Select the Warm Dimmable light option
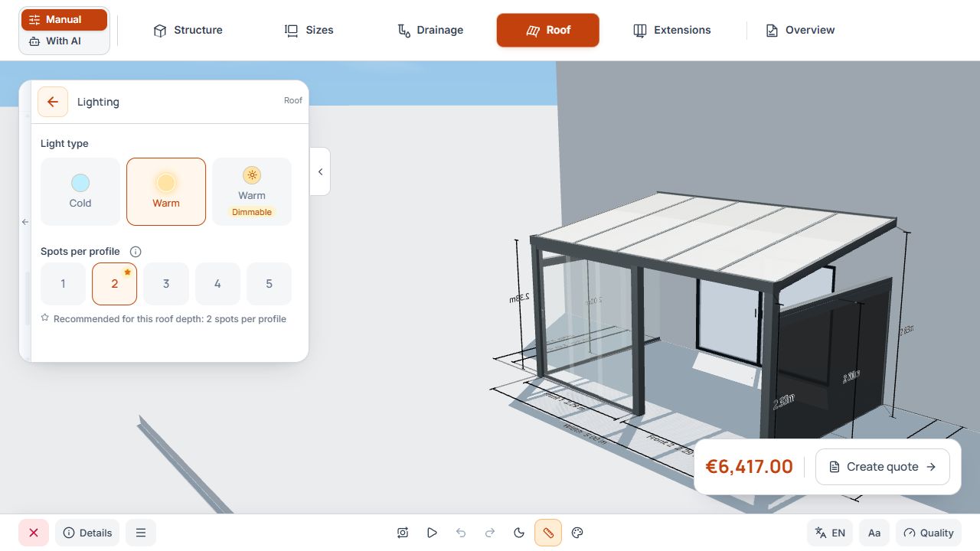 pos(252,191)
